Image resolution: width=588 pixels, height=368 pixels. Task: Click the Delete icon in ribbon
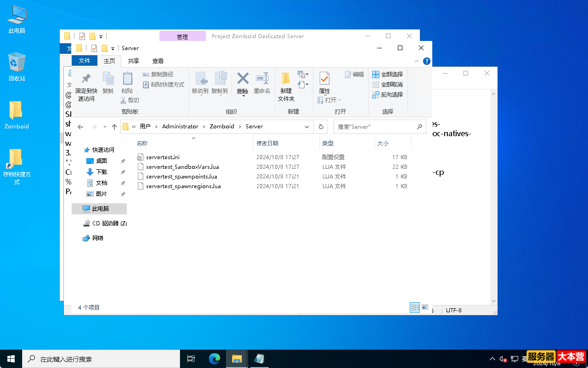click(243, 78)
